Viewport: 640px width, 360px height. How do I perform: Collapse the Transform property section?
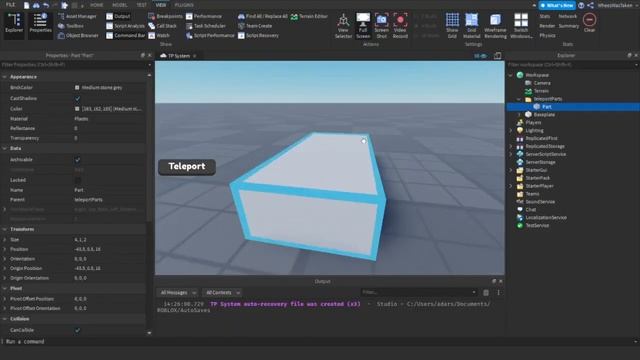tap(4, 229)
